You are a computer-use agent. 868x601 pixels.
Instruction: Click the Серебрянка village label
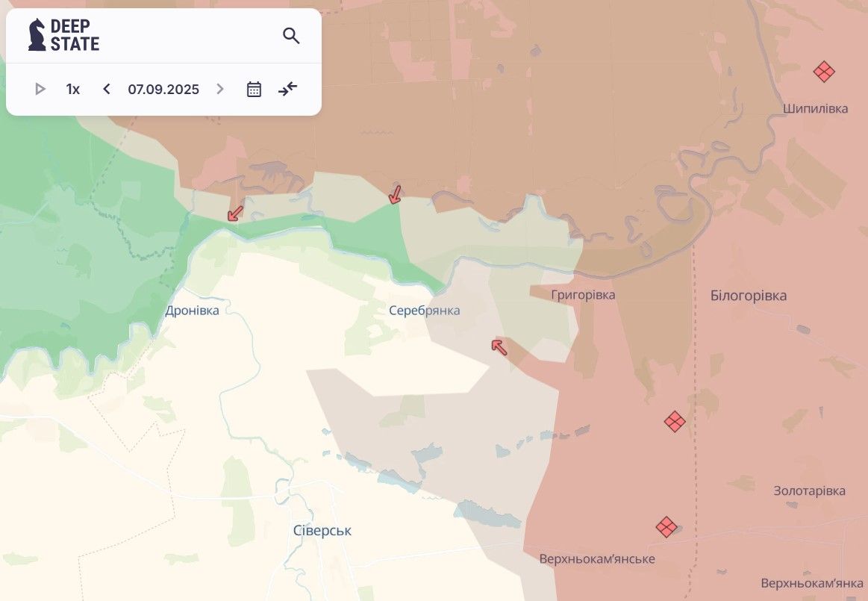point(424,311)
